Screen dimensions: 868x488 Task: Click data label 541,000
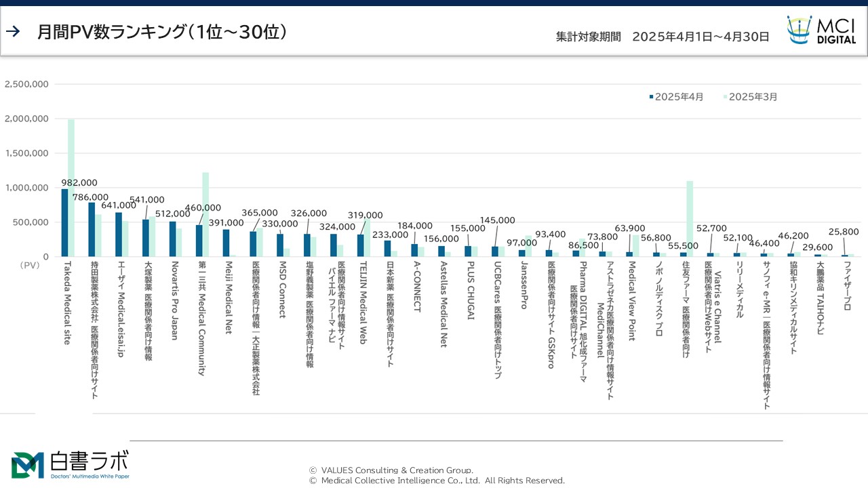147,199
